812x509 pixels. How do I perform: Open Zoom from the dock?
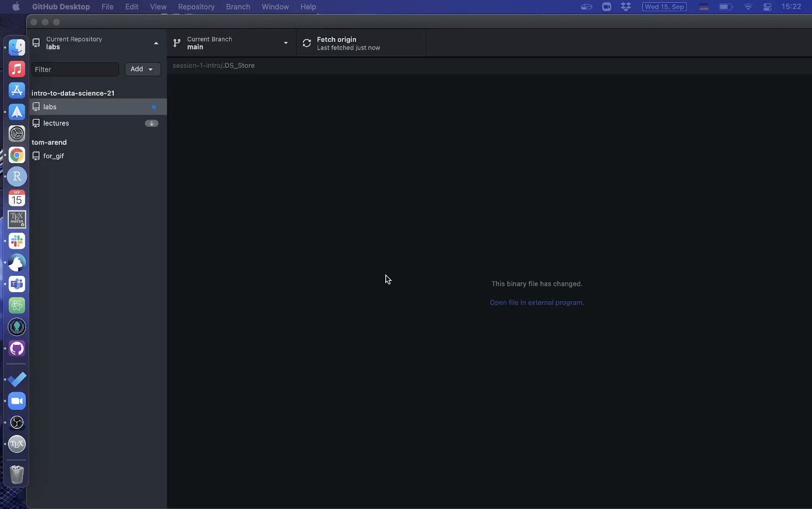tap(17, 401)
